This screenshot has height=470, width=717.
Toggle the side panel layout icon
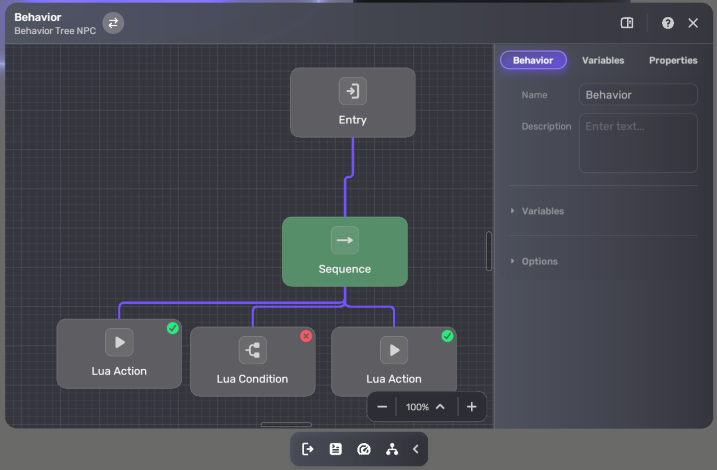click(627, 23)
